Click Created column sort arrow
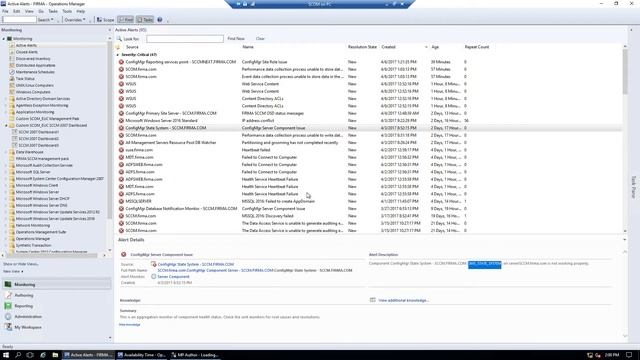 pyautogui.click(x=426, y=47)
